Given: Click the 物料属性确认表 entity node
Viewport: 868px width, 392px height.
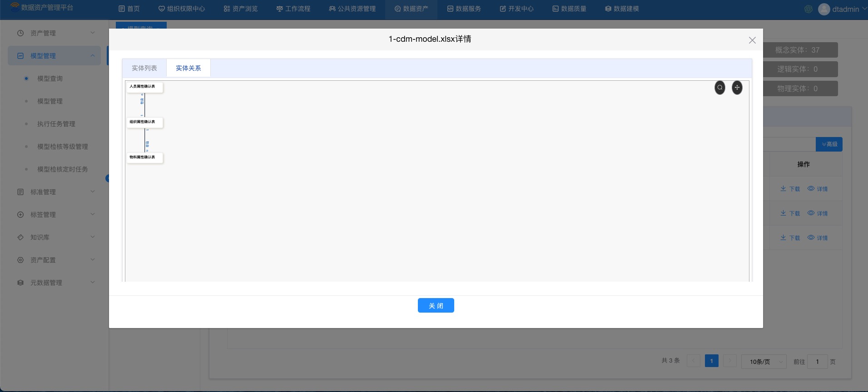Looking at the screenshot, I should pyautogui.click(x=144, y=157).
